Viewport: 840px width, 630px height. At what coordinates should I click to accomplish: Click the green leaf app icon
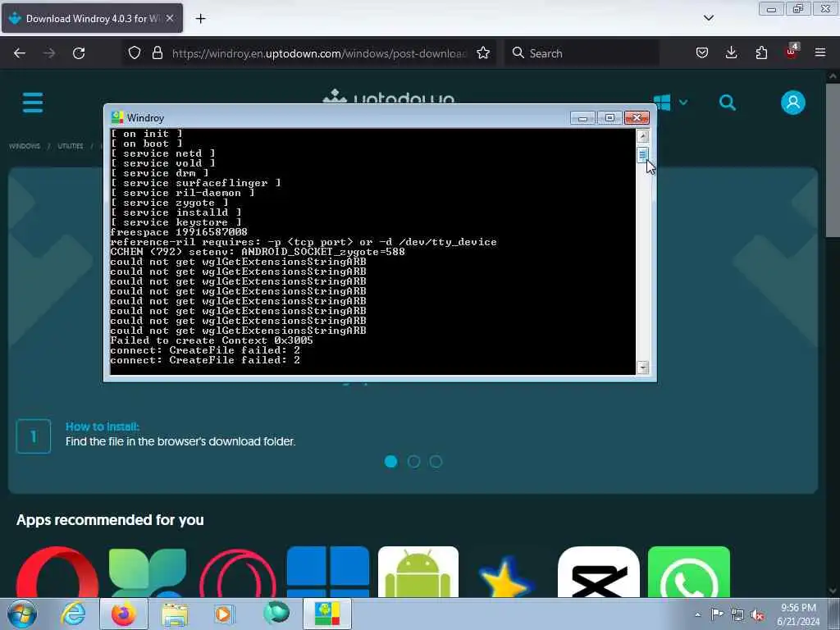coord(148,572)
